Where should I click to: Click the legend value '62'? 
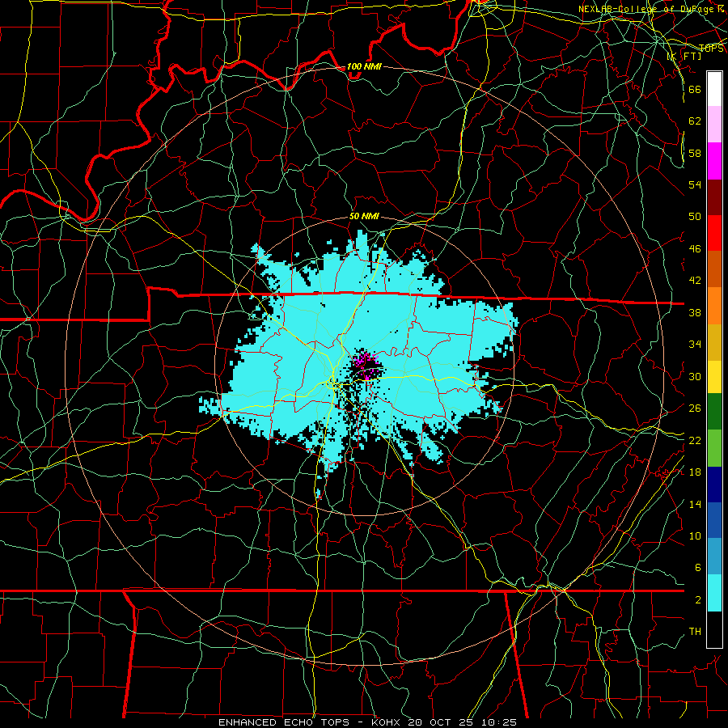point(695,121)
